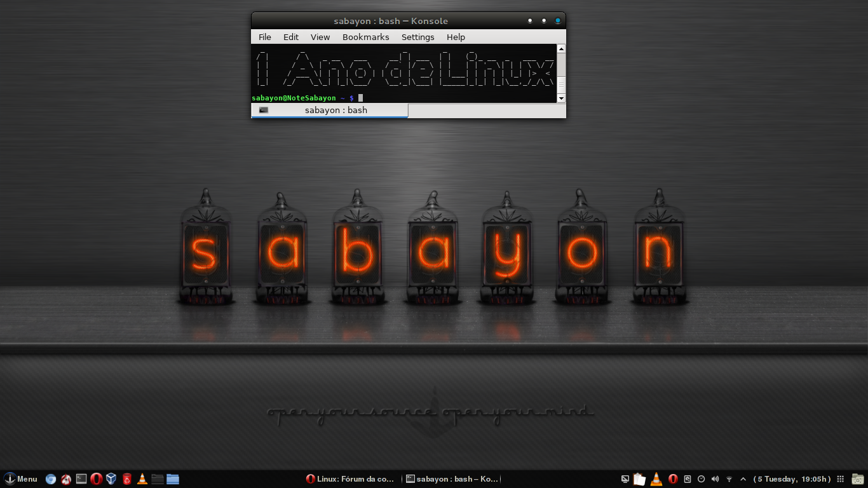Screen dimensions: 868x488
Task: Open the clock showing Tuesday 19:05h
Action: tap(792, 479)
